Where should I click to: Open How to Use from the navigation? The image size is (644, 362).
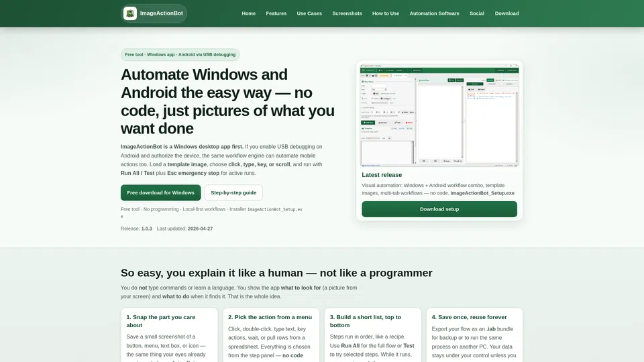point(386,13)
